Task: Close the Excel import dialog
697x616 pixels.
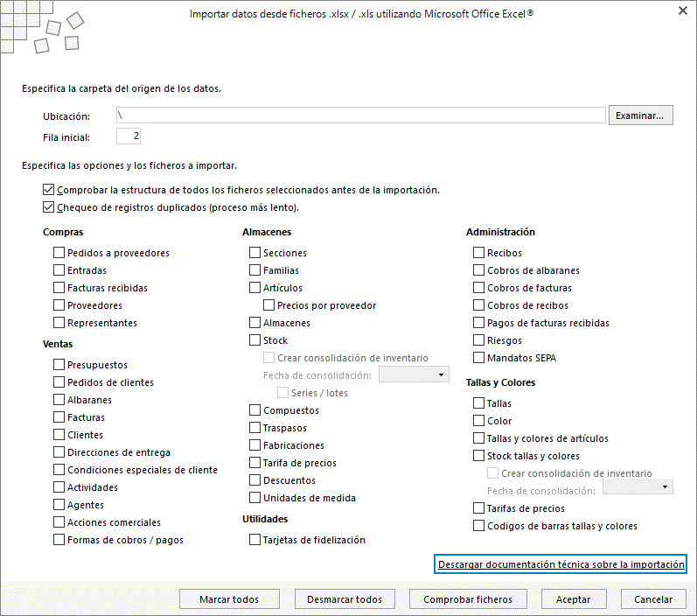Action: click(x=683, y=10)
